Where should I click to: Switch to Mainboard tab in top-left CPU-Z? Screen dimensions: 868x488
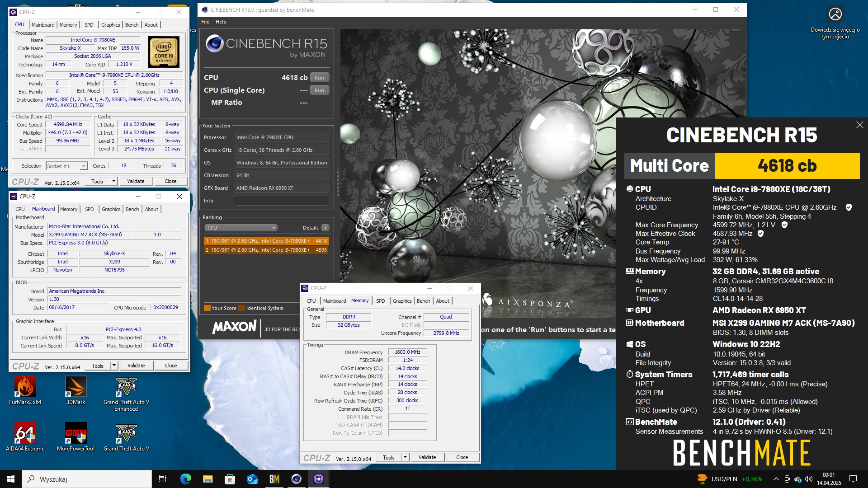pyautogui.click(x=43, y=25)
